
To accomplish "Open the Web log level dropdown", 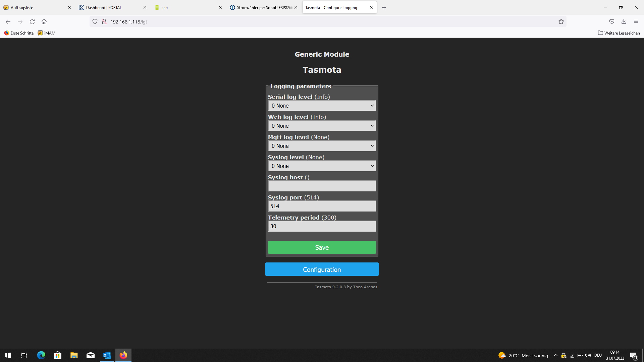I will tap(322, 126).
